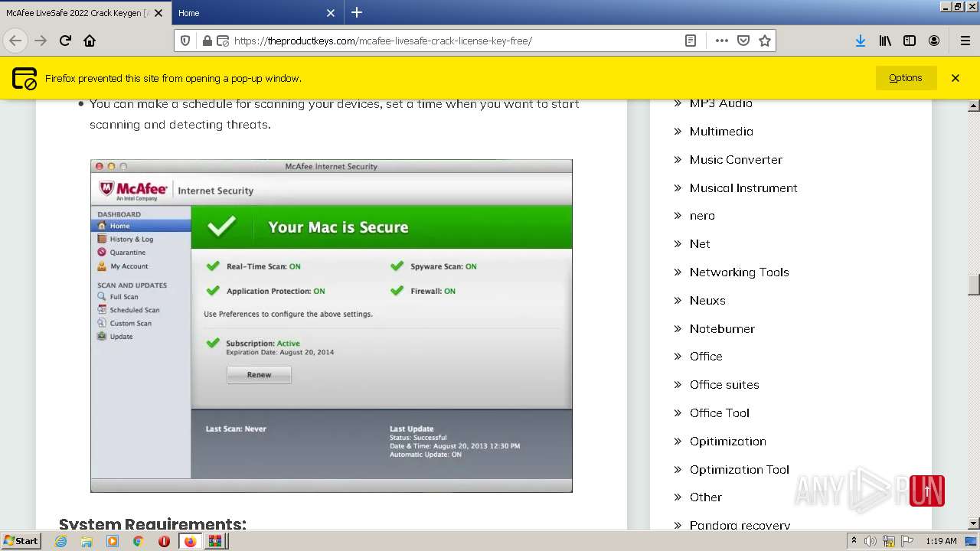Launch Internet Explorer from taskbar
980x551 pixels.
61,541
